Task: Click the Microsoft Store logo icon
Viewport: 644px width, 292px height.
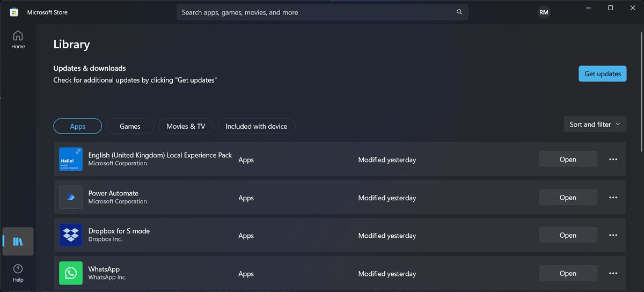Action: pyautogui.click(x=14, y=12)
